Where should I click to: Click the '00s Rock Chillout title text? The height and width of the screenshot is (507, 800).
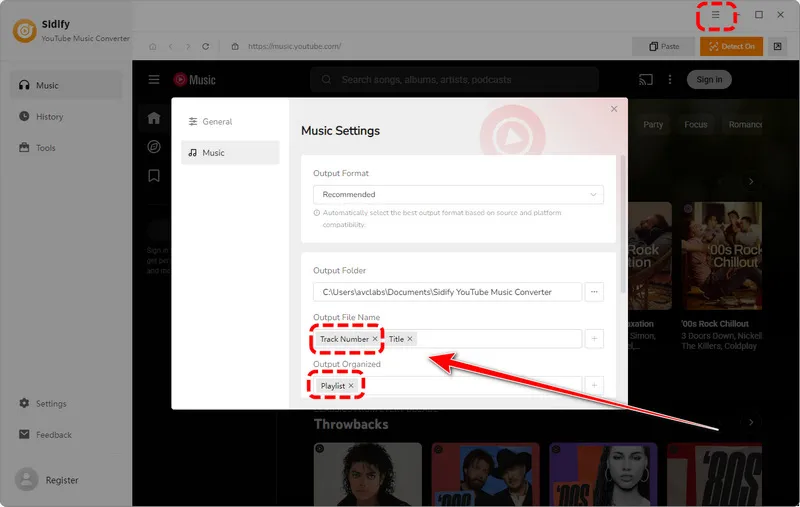point(715,323)
